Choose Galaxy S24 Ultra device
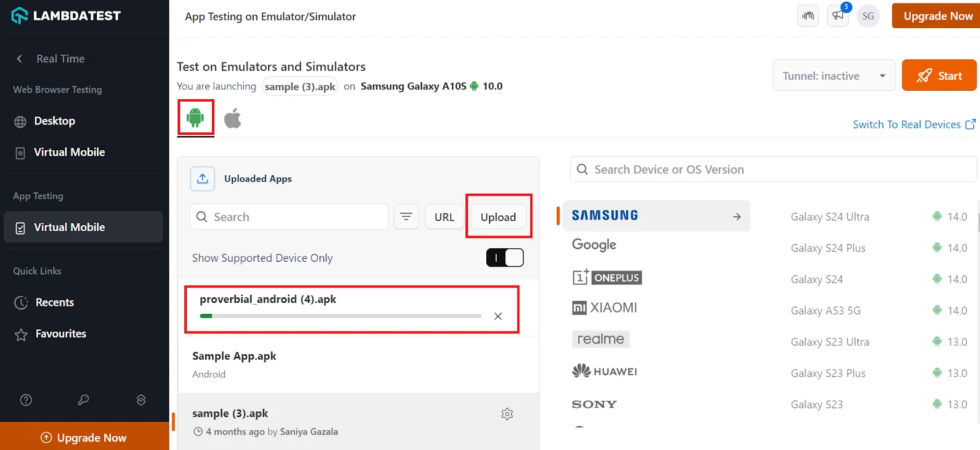980x450 pixels. click(830, 216)
